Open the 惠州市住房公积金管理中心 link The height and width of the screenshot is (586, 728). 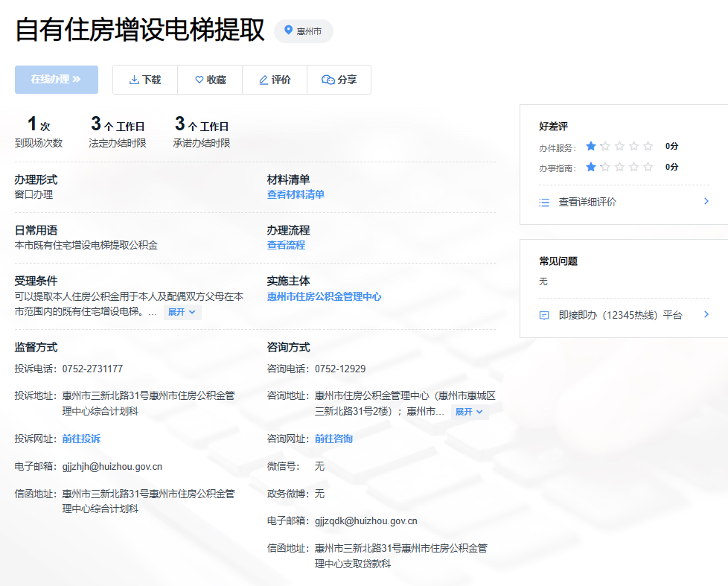point(324,296)
